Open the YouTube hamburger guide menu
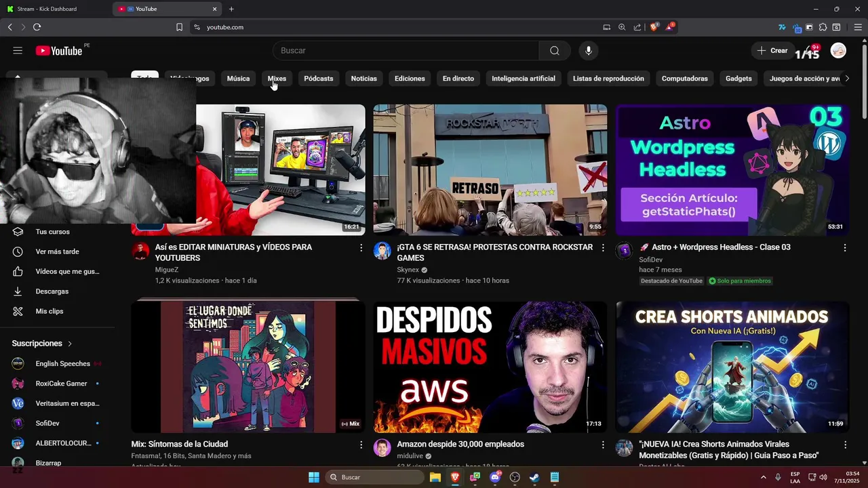Screen dimensions: 868x488 (x=18, y=51)
